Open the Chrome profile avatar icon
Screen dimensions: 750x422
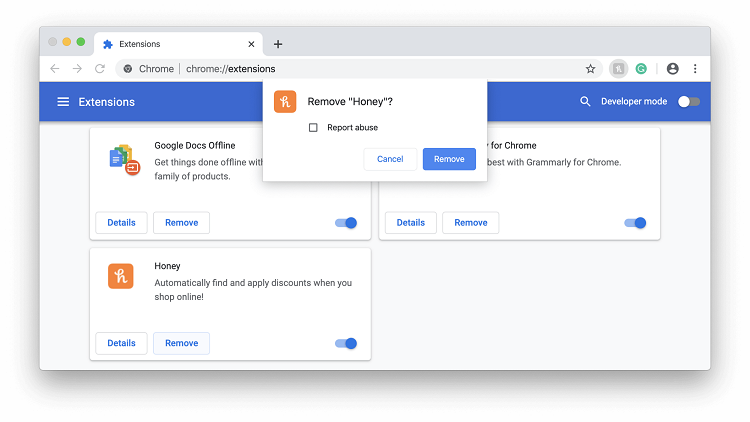pos(672,69)
